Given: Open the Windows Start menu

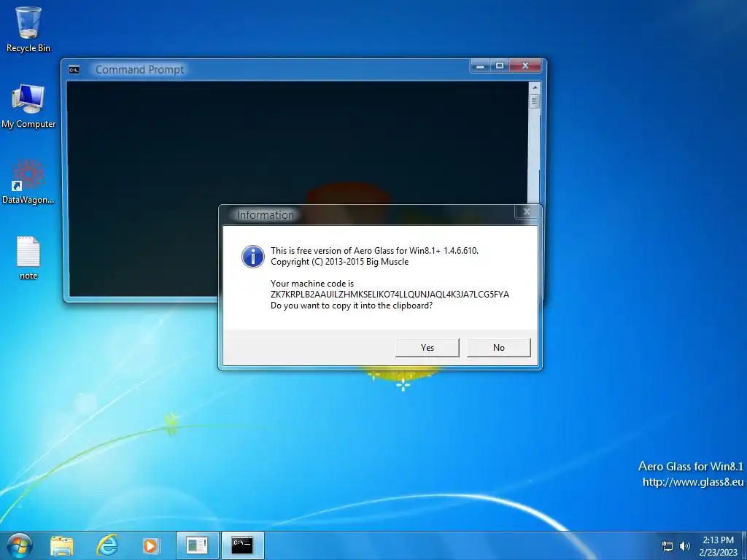Looking at the screenshot, I should coord(19,545).
